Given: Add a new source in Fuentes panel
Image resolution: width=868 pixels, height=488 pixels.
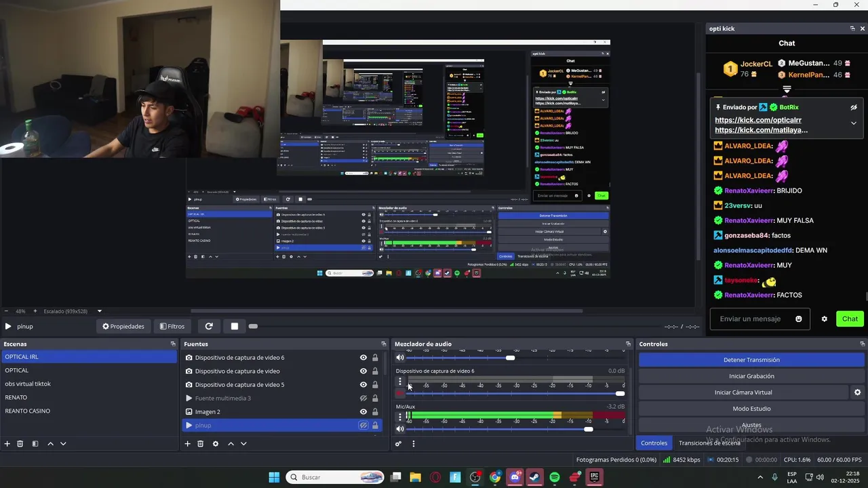Looking at the screenshot, I should pos(188,444).
